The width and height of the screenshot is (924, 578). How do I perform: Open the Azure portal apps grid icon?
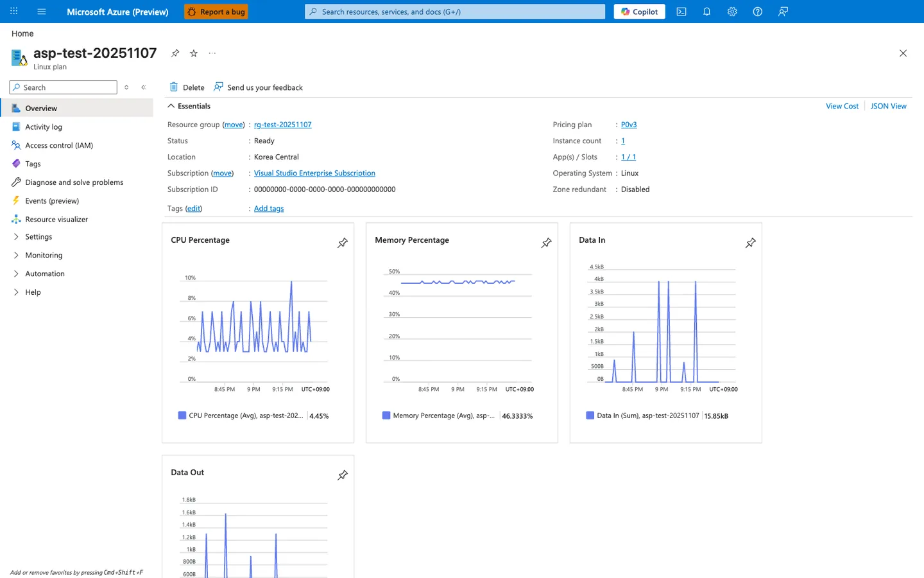13,12
